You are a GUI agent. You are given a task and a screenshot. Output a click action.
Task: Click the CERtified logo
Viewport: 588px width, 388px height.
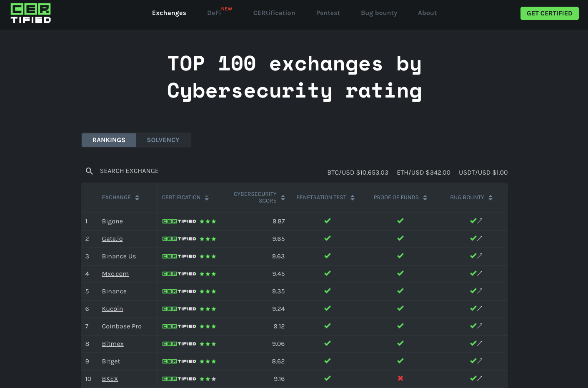tap(31, 13)
